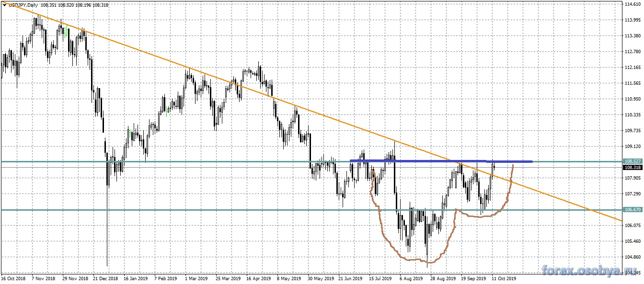Click the 112.165 value on price scale

click(633, 68)
